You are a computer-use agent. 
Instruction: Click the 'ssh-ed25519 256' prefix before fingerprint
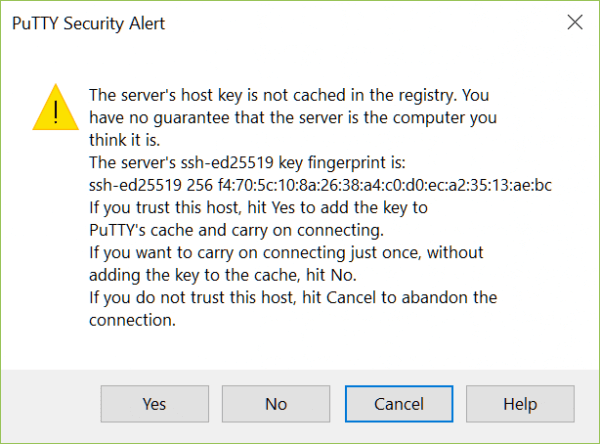[x=151, y=185]
